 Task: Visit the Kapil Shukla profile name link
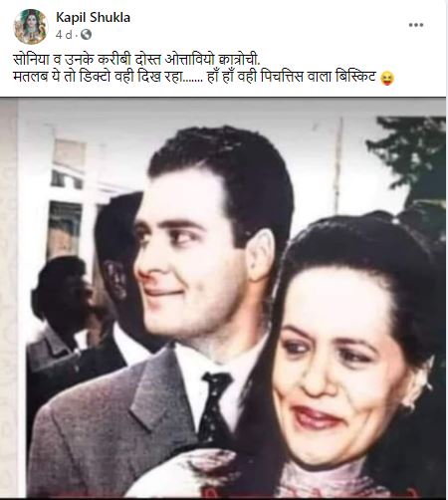93,17
